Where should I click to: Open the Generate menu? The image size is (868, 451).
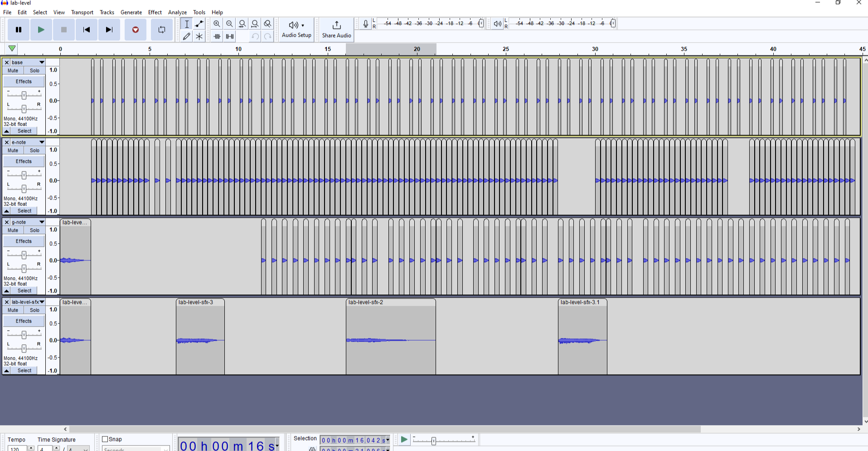tap(131, 12)
